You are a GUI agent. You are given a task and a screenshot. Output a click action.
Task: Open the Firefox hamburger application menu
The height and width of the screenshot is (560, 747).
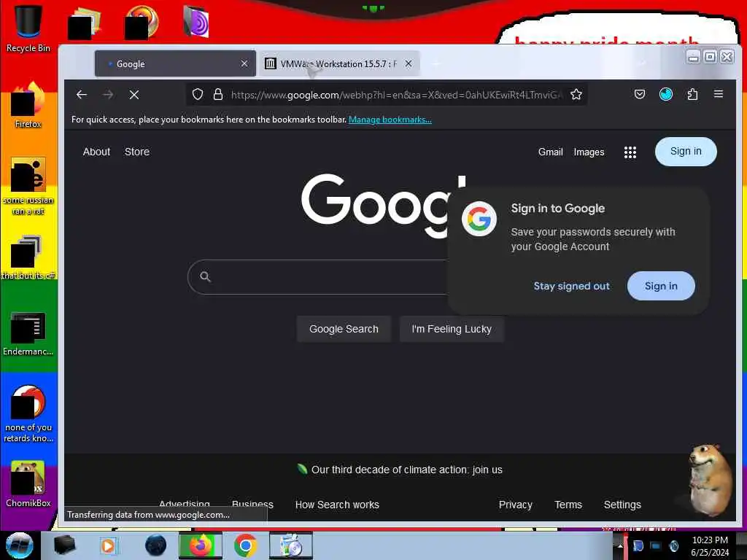tap(719, 94)
